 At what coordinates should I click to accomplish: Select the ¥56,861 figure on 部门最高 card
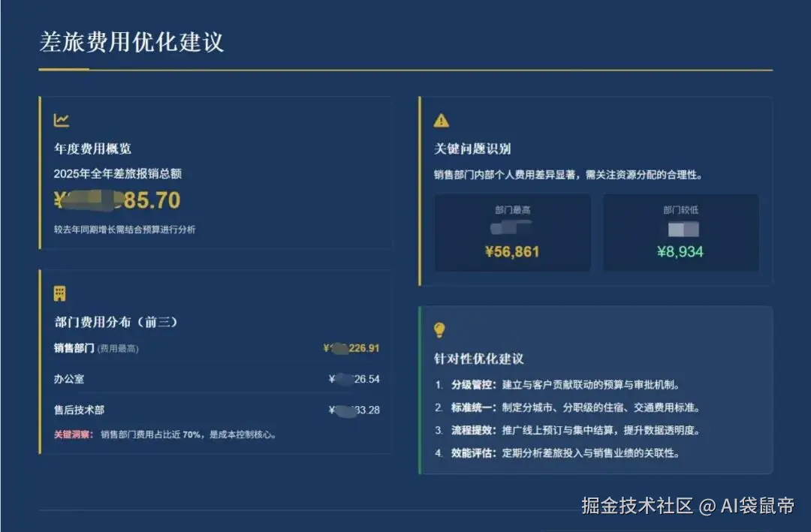(x=512, y=251)
